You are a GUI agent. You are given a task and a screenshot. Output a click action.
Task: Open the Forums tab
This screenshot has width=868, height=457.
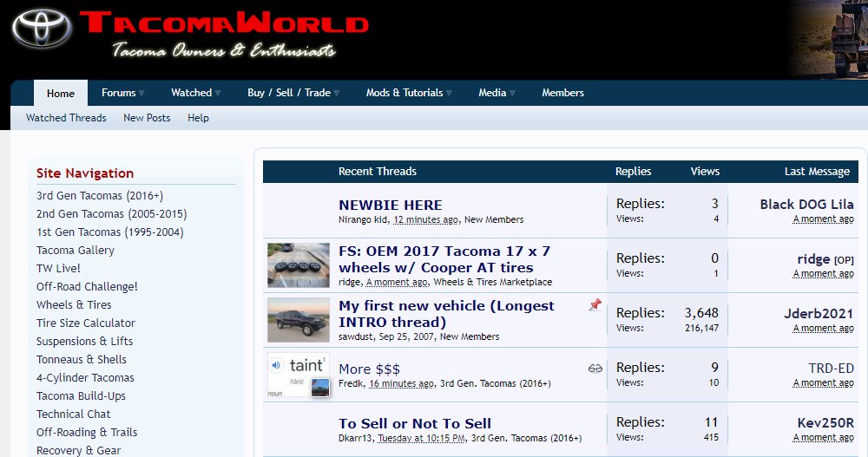click(x=118, y=93)
